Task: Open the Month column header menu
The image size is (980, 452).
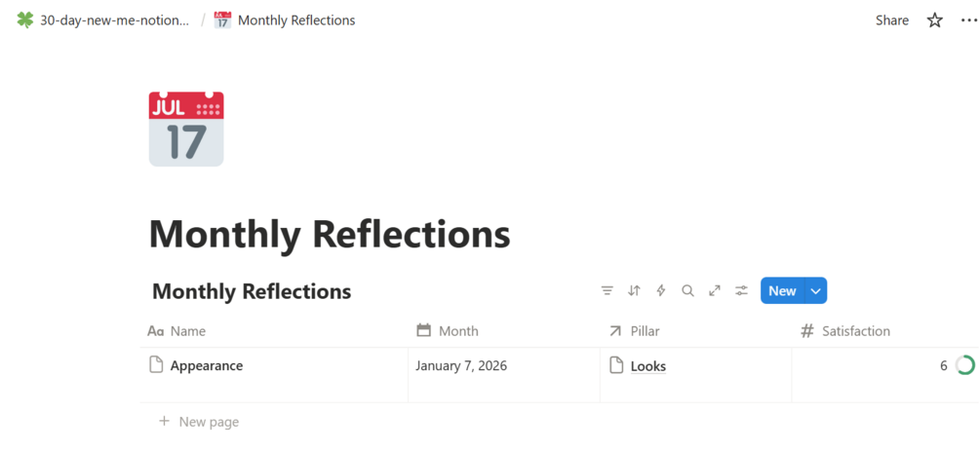Action: [x=457, y=331]
